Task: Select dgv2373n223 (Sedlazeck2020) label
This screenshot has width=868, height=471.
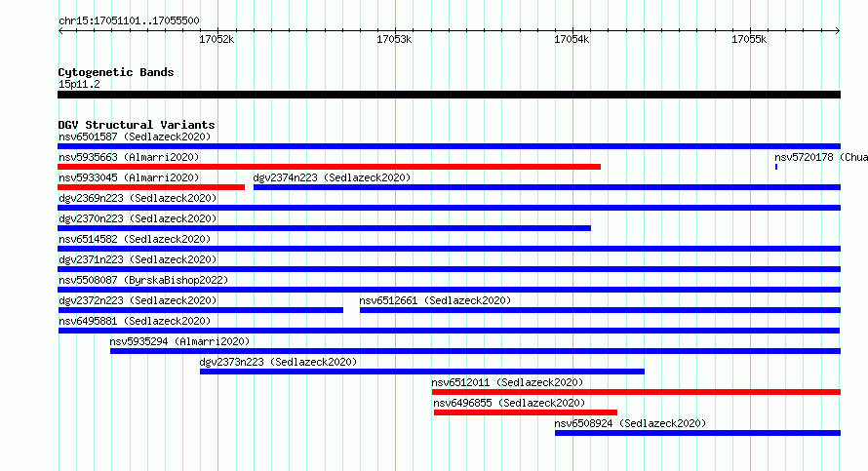Action: pyautogui.click(x=279, y=362)
